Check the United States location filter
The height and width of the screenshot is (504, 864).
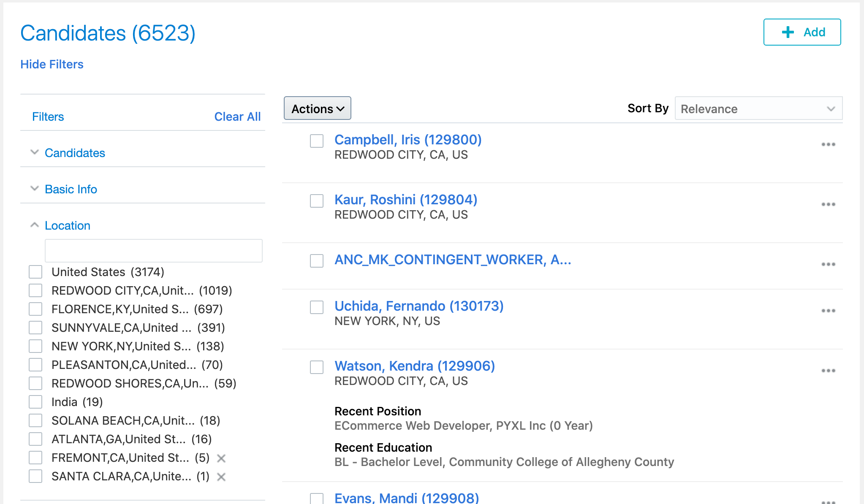tap(35, 272)
